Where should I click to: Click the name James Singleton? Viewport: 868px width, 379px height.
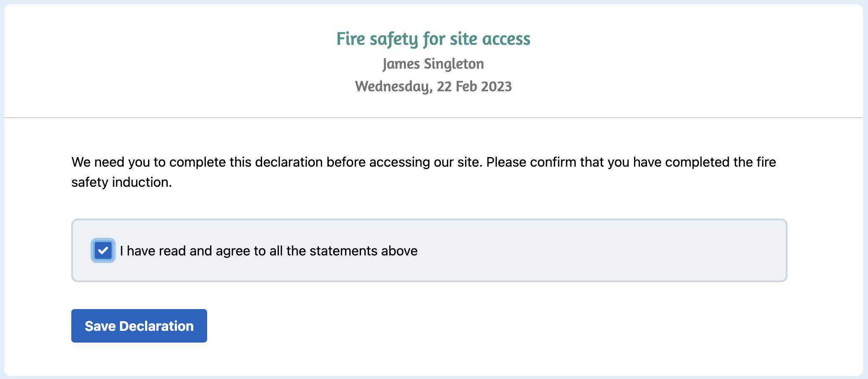click(x=434, y=64)
